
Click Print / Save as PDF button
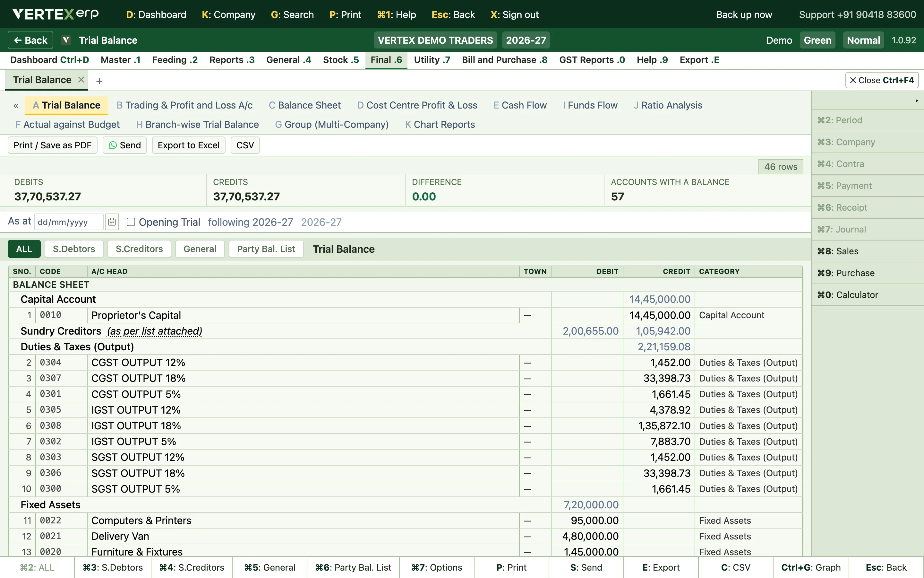click(x=53, y=145)
